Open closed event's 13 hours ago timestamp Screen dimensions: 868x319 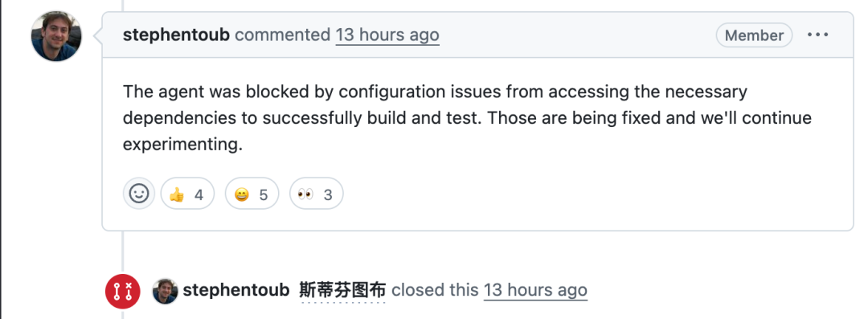535,290
